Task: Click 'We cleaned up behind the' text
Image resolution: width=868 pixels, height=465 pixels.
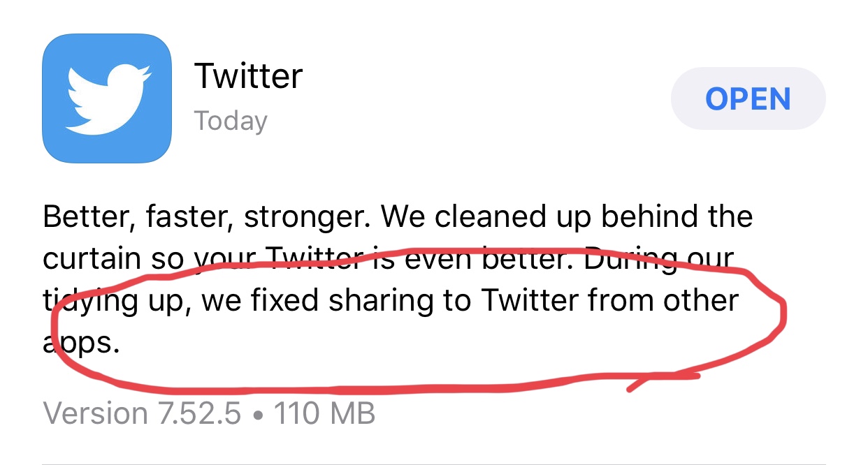Action: (x=568, y=217)
